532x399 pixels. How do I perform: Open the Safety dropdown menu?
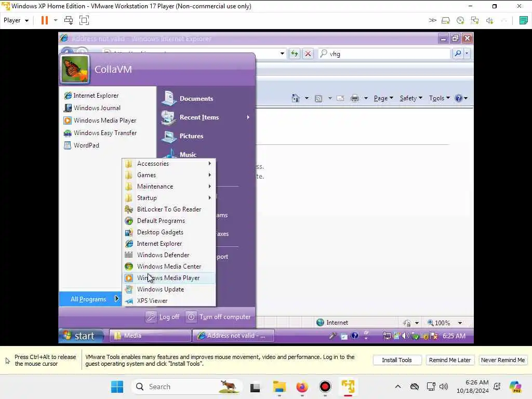(x=411, y=98)
